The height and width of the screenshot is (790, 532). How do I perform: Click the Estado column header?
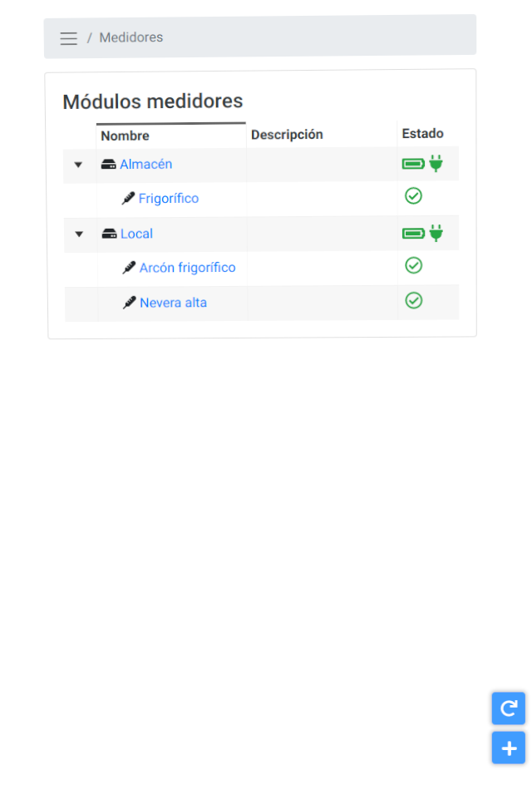pyautogui.click(x=422, y=134)
